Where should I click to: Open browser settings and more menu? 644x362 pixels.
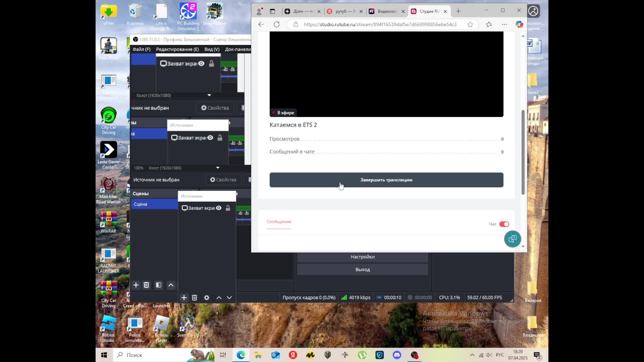coord(504,24)
